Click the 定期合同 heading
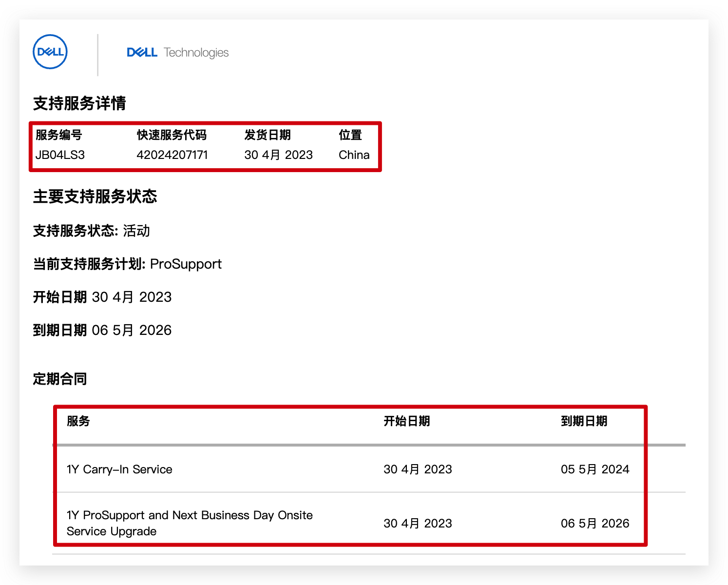 [60, 379]
